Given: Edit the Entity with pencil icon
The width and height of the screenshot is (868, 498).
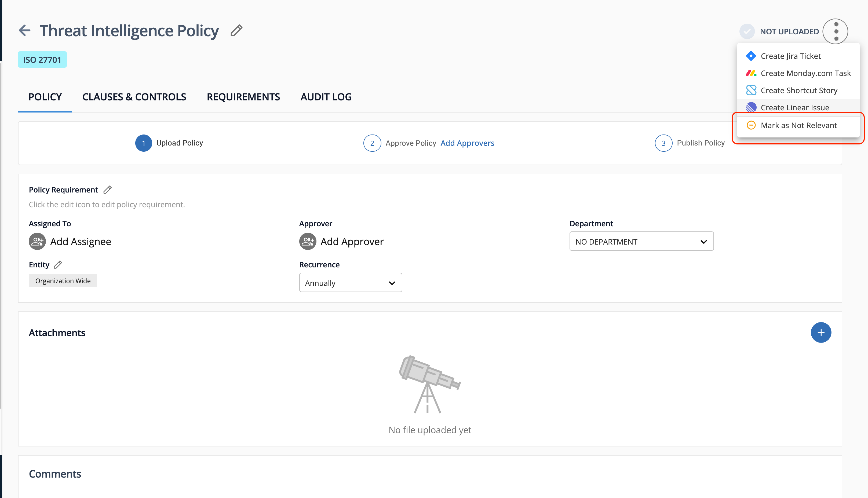Looking at the screenshot, I should 58,264.
